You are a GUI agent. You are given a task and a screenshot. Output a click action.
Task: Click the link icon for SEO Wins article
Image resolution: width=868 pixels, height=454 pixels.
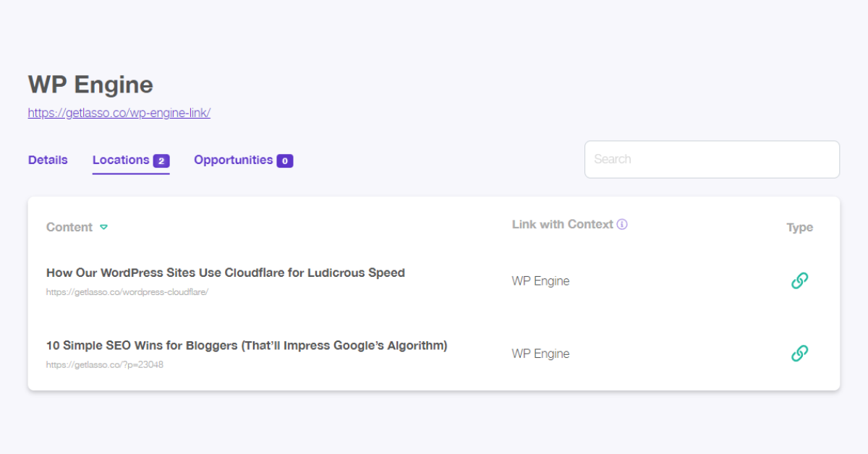[x=799, y=353]
